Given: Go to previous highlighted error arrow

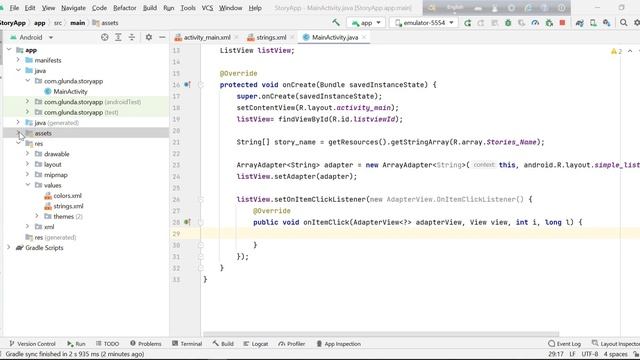Looking at the screenshot, I should 630,51.
